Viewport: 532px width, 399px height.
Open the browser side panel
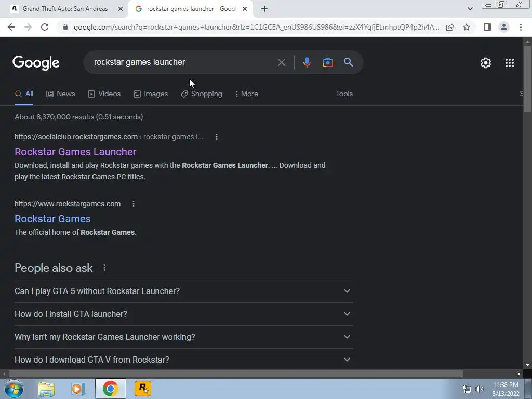point(487,27)
